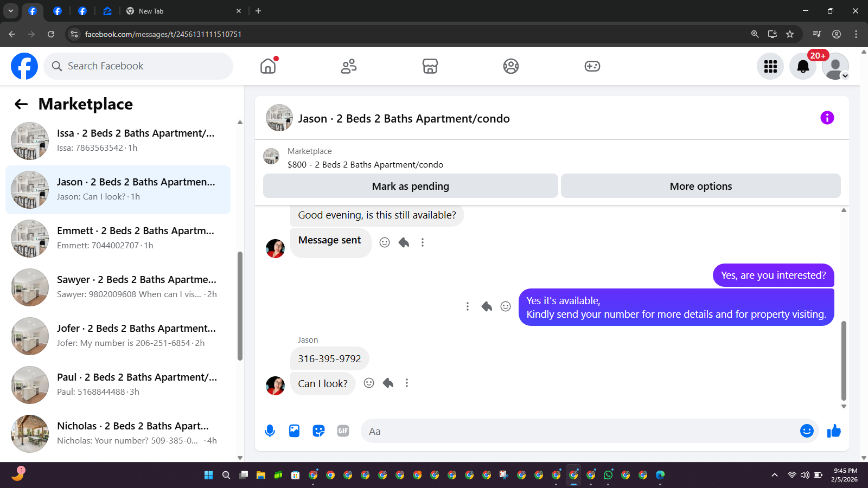Click the chat messages scrollbar
Viewport: 868px width, 488px height.
pos(844,361)
